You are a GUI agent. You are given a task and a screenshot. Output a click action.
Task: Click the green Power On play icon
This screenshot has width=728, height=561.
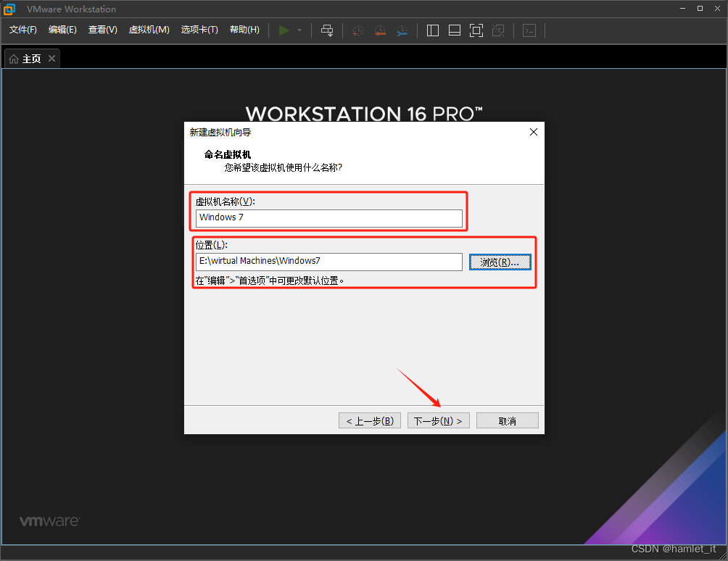pos(284,30)
